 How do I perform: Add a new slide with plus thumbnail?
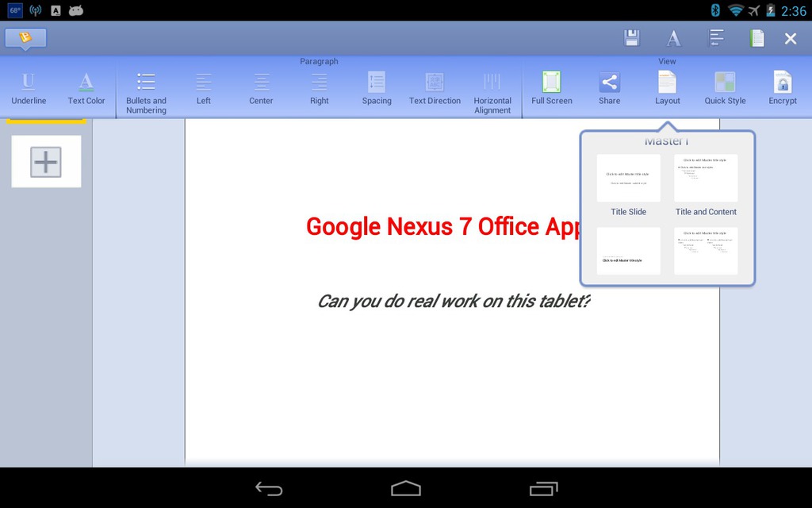[x=46, y=162]
